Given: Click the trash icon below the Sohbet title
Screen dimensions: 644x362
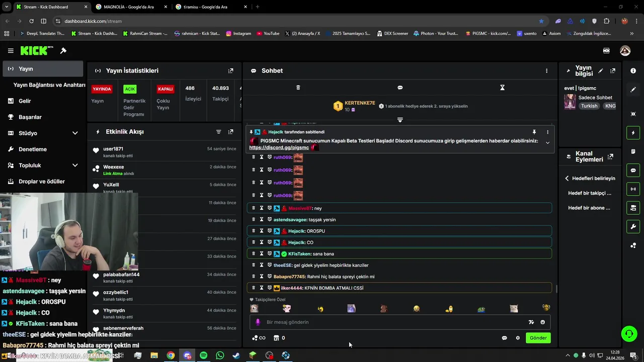Looking at the screenshot, I should 298,87.
